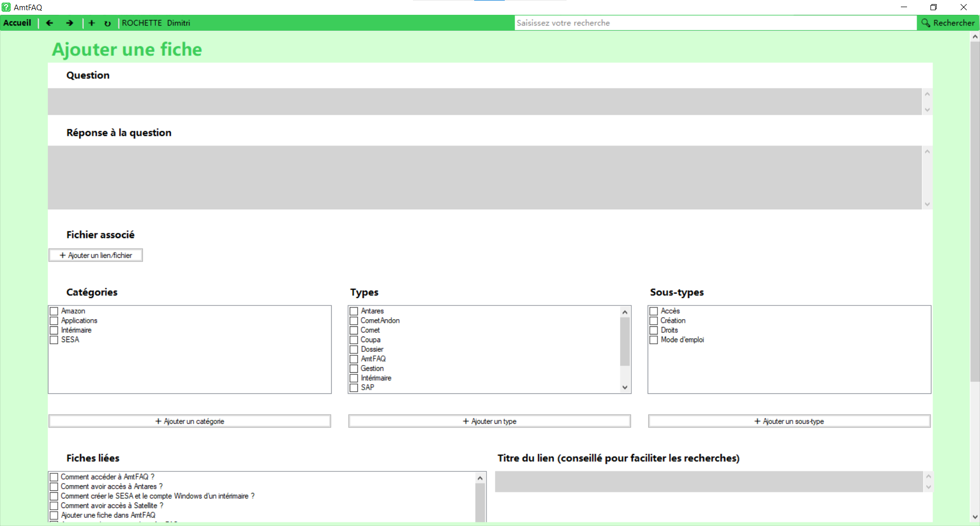Enable the CometAndon type checkbox
This screenshot has height=526, width=980.
click(x=354, y=321)
